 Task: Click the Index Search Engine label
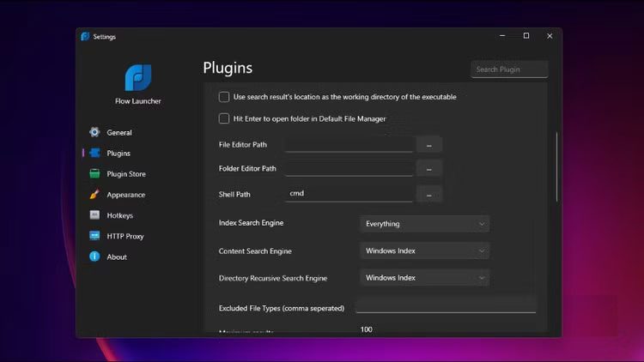pos(251,223)
